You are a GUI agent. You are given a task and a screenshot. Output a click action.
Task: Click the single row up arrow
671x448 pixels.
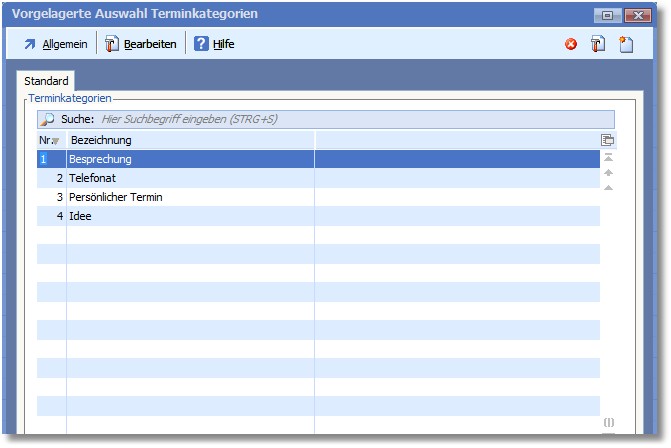click(608, 187)
